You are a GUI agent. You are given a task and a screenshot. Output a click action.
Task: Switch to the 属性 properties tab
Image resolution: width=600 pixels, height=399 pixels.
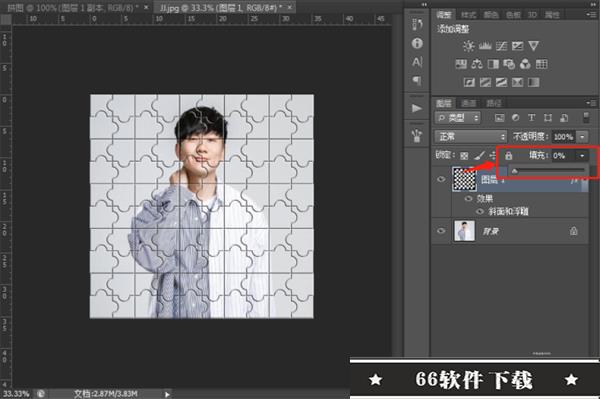552,15
